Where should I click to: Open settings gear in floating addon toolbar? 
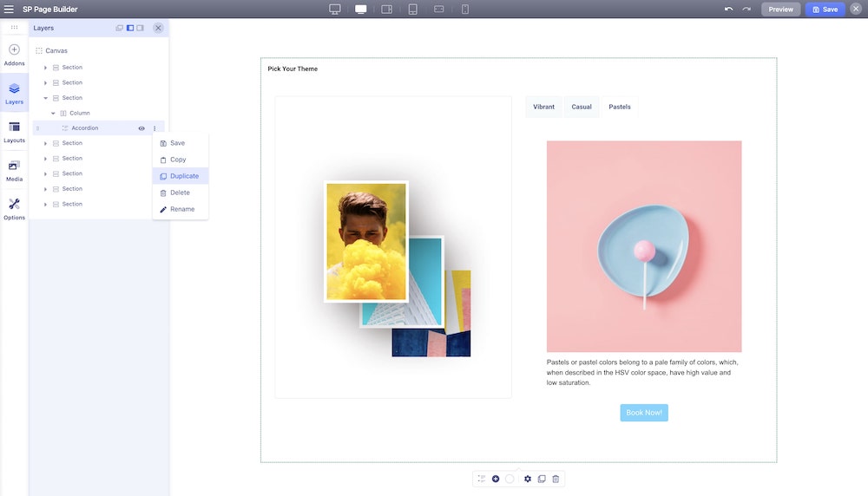527,479
